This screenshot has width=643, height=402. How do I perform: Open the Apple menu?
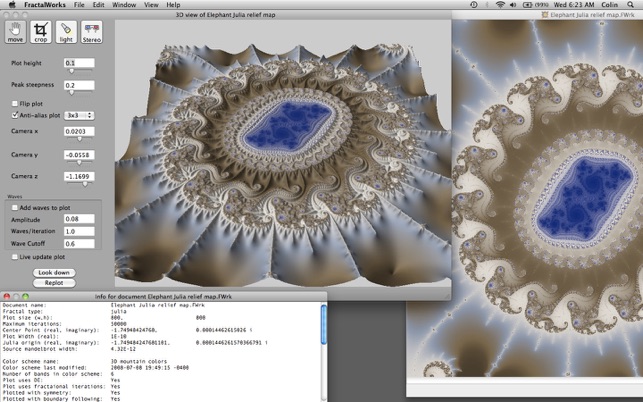tap(10, 5)
